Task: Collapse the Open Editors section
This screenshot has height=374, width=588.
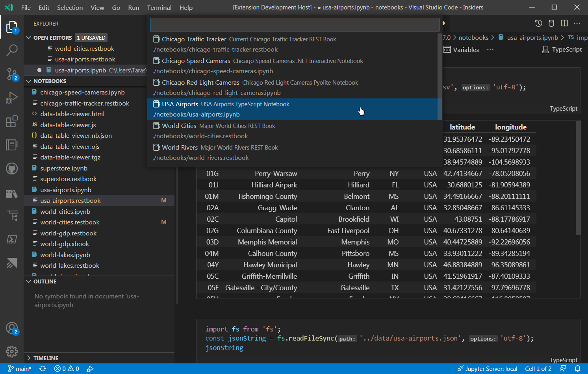Action: click(x=28, y=38)
